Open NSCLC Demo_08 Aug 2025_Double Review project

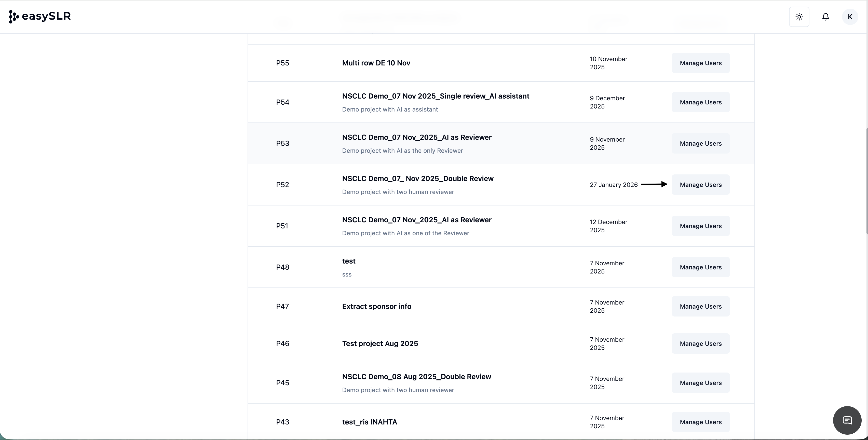pos(416,377)
